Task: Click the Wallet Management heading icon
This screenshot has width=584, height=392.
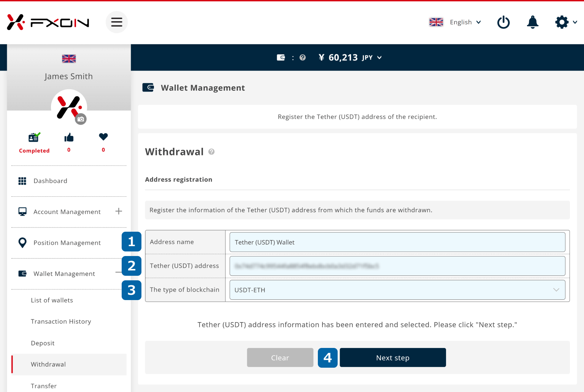Action: (148, 87)
